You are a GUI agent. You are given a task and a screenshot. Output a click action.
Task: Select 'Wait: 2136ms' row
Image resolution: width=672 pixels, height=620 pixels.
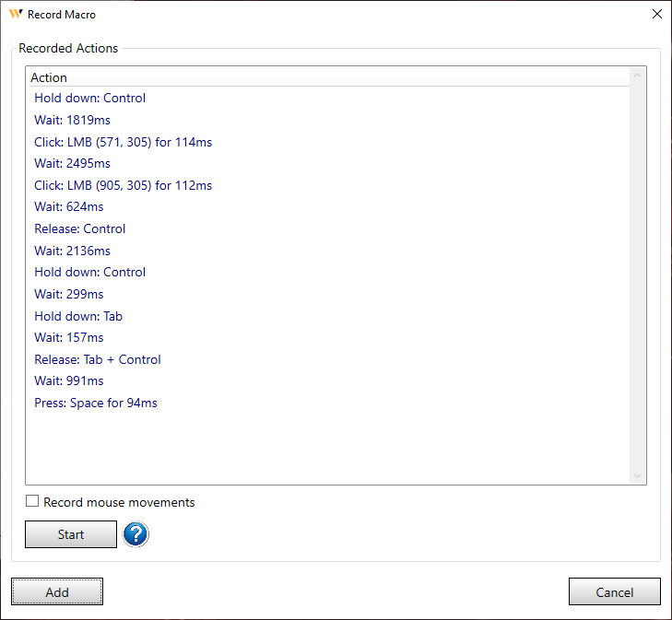pyautogui.click(x=328, y=251)
